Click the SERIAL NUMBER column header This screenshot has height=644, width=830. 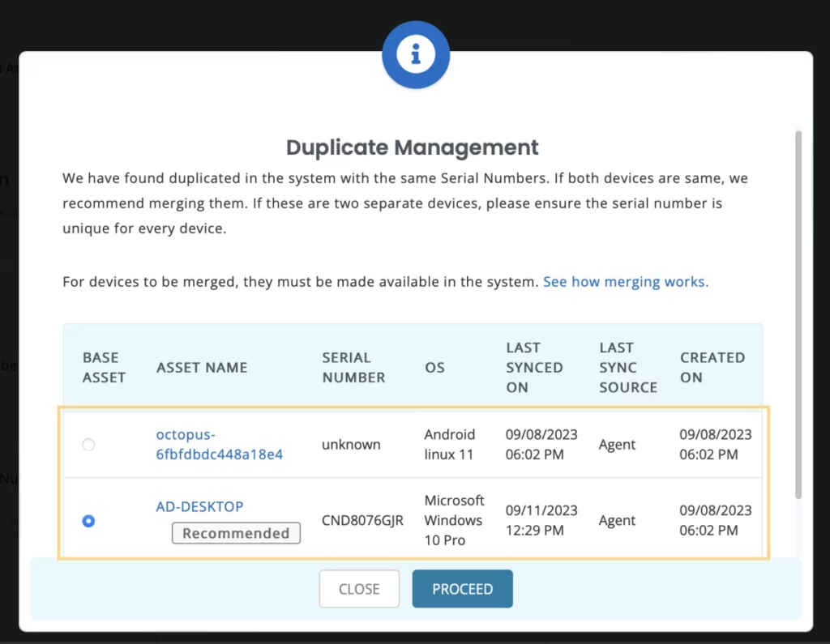pos(353,367)
